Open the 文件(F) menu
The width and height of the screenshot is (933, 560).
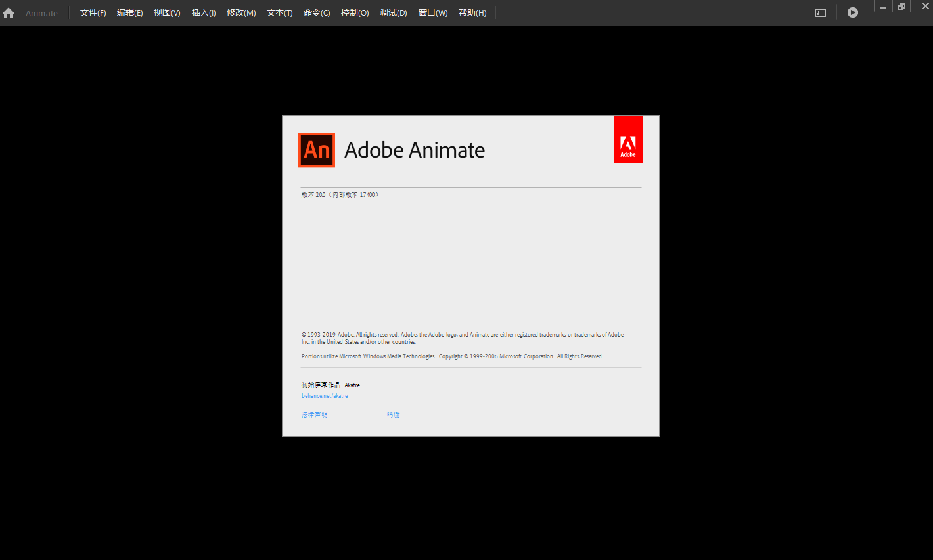[92, 12]
